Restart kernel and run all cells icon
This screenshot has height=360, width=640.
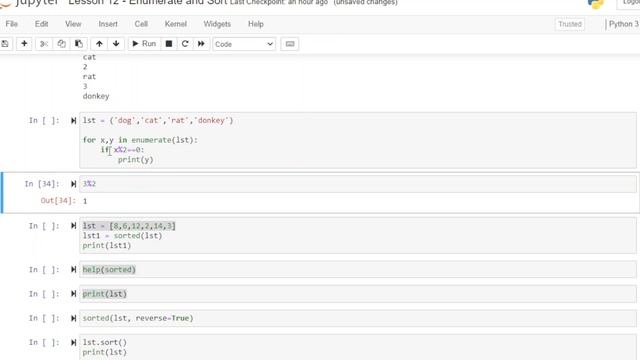[201, 44]
